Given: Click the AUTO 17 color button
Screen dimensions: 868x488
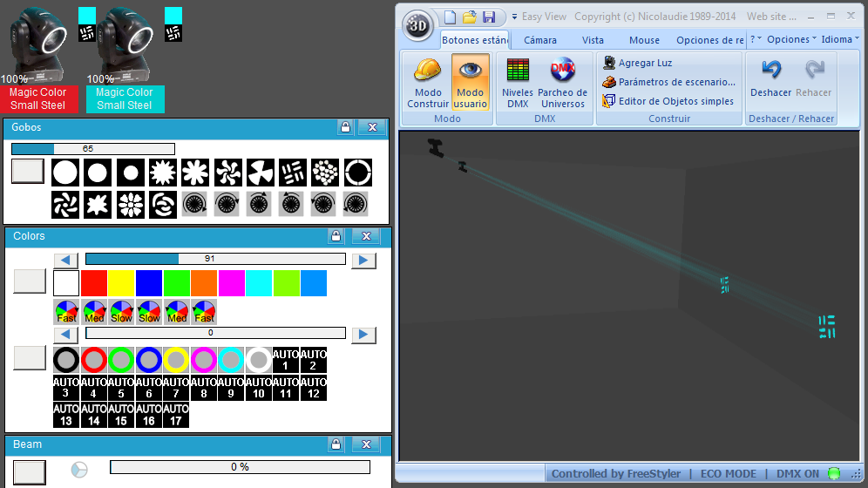Looking at the screenshot, I should [176, 415].
